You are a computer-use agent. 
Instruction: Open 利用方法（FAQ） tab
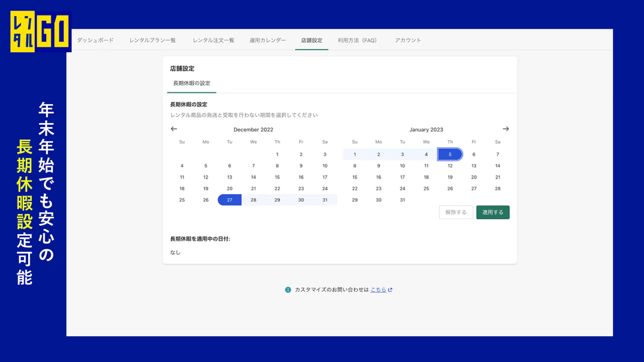pos(357,40)
